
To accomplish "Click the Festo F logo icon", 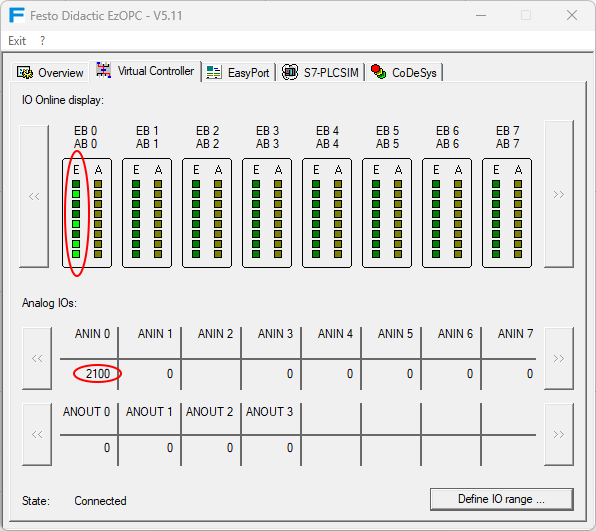I will pos(17,16).
